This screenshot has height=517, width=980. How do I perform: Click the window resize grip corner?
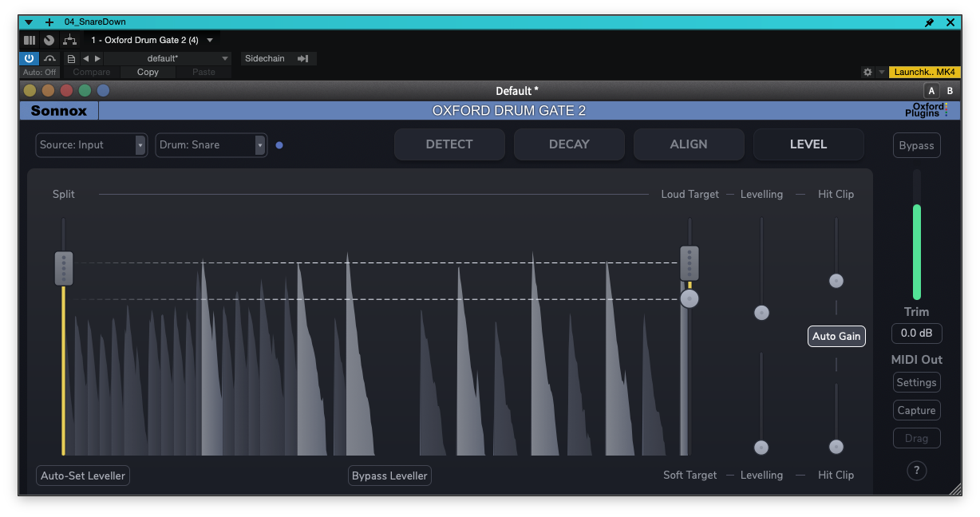[x=955, y=490]
